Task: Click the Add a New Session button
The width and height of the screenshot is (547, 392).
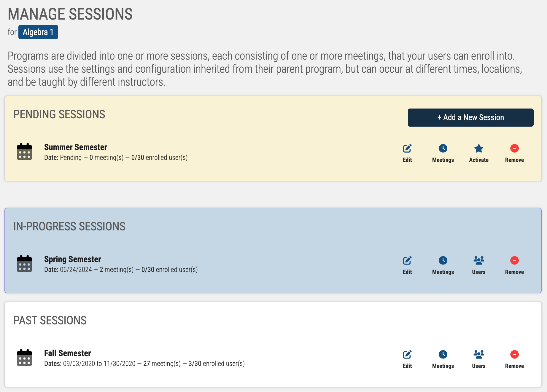Action: [470, 117]
